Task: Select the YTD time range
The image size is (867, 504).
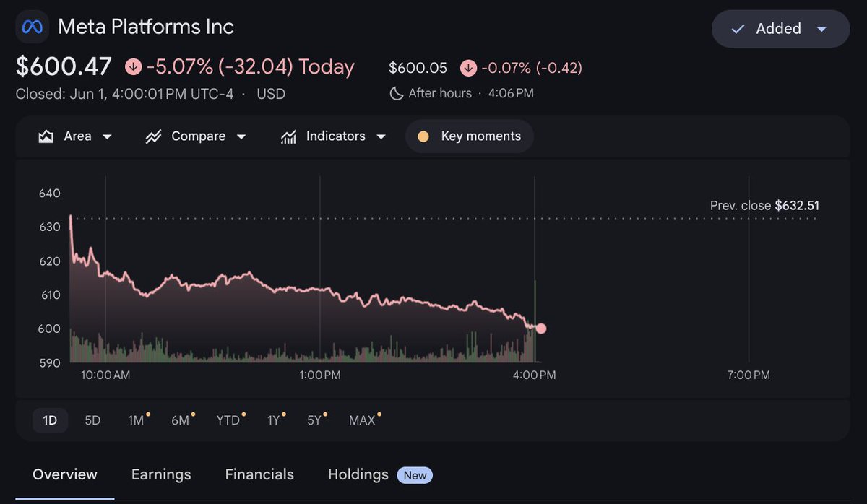Action: pos(228,420)
